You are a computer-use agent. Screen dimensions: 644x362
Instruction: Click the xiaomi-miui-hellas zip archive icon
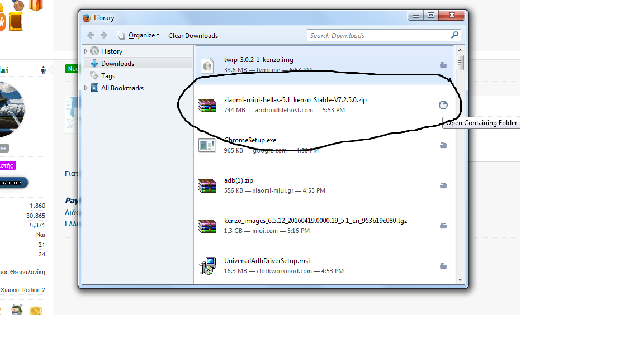207,105
